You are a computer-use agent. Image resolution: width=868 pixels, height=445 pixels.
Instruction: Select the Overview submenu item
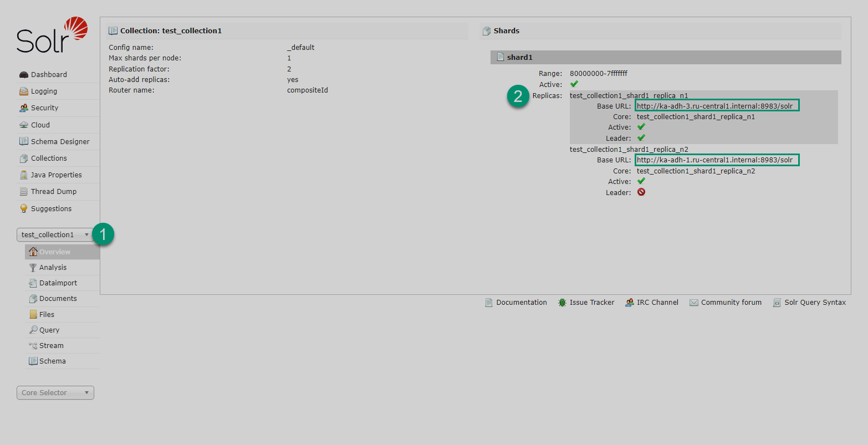[x=63, y=252]
